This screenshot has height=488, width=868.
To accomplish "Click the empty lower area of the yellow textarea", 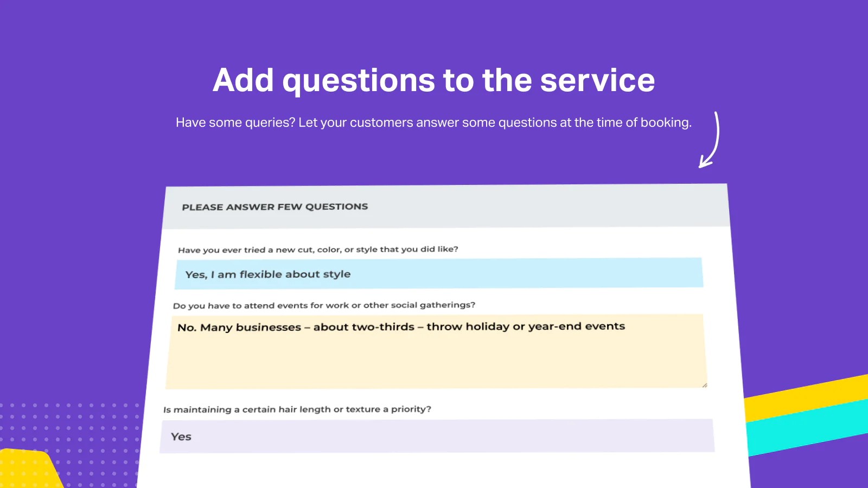I will [x=434, y=363].
